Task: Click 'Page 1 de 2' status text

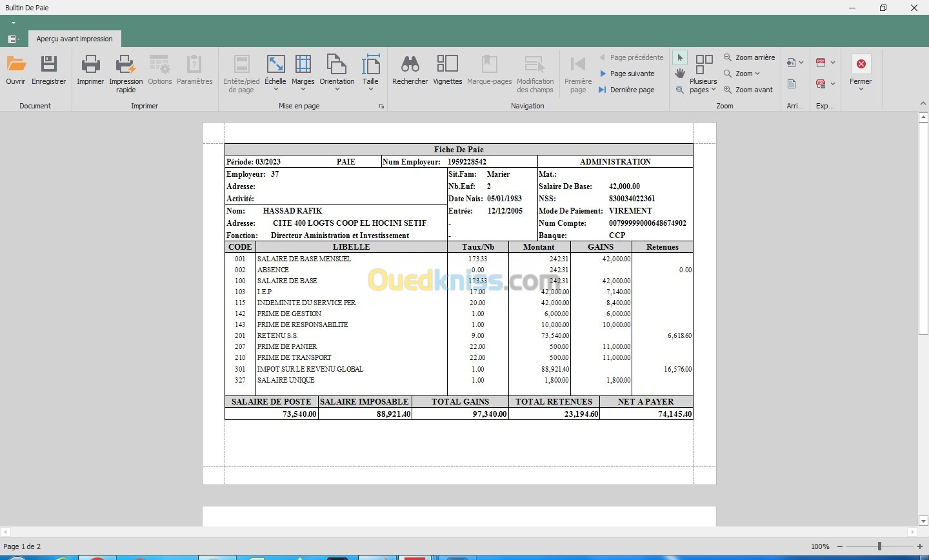Action: click(x=22, y=546)
